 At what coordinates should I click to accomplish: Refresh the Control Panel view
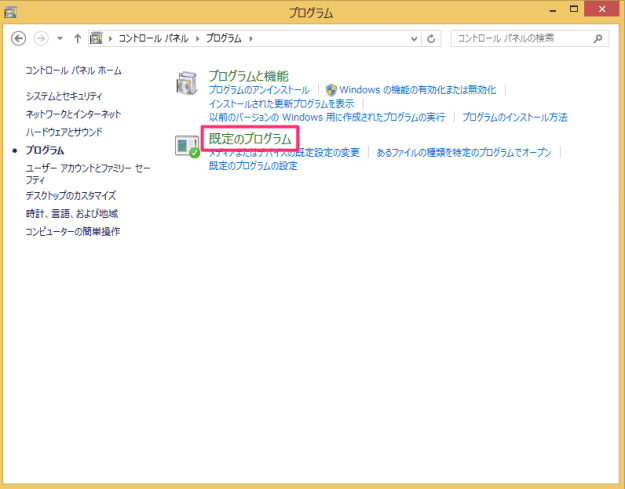(431, 39)
